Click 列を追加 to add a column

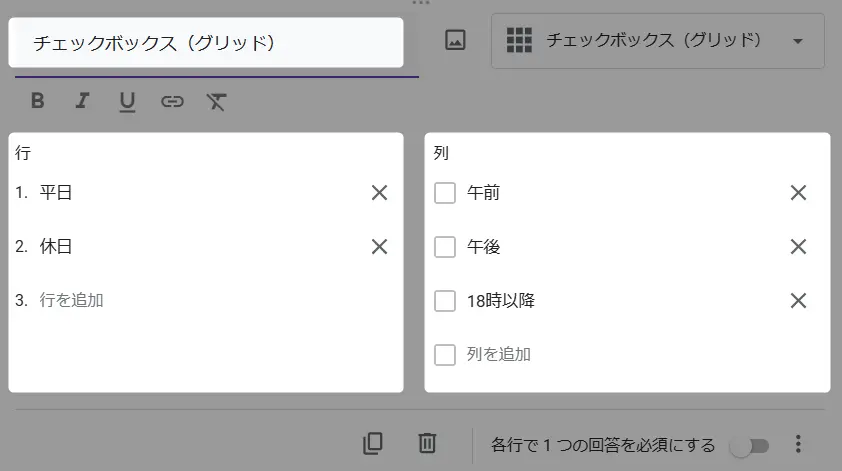[499, 354]
